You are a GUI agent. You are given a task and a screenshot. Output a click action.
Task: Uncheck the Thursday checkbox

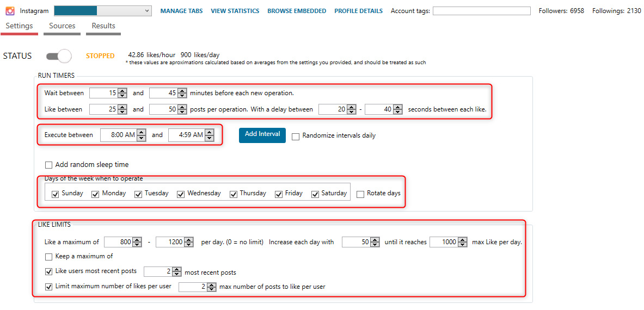click(x=234, y=194)
